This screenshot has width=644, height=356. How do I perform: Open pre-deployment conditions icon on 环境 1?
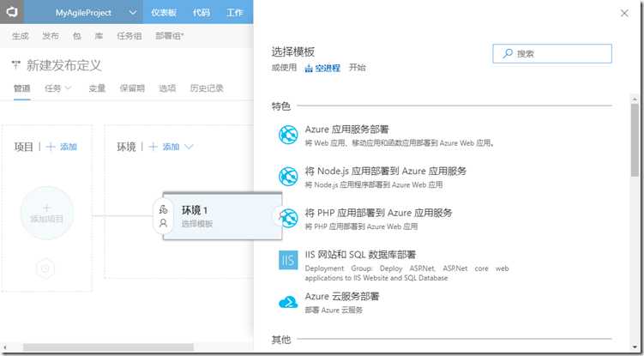[163, 209]
